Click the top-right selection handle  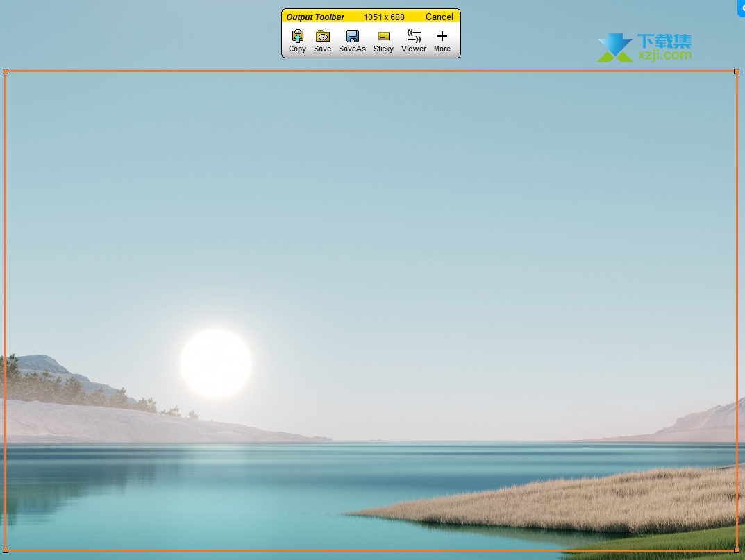point(737,71)
